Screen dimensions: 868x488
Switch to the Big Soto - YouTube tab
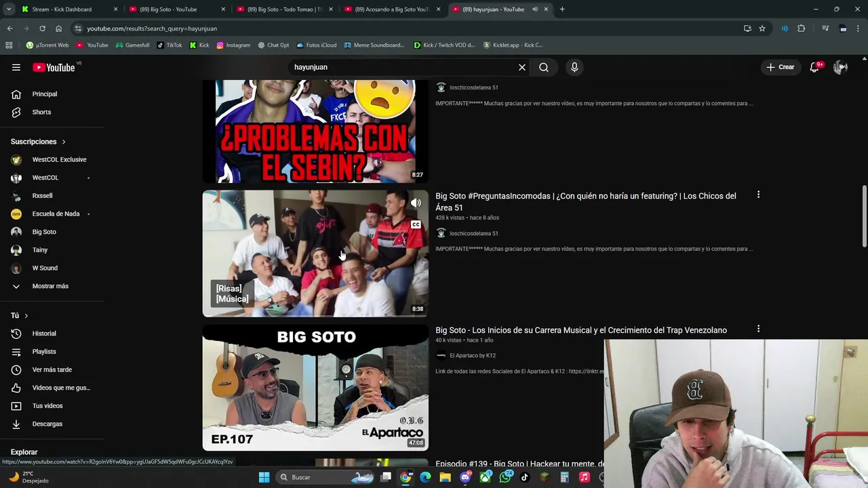click(168, 9)
